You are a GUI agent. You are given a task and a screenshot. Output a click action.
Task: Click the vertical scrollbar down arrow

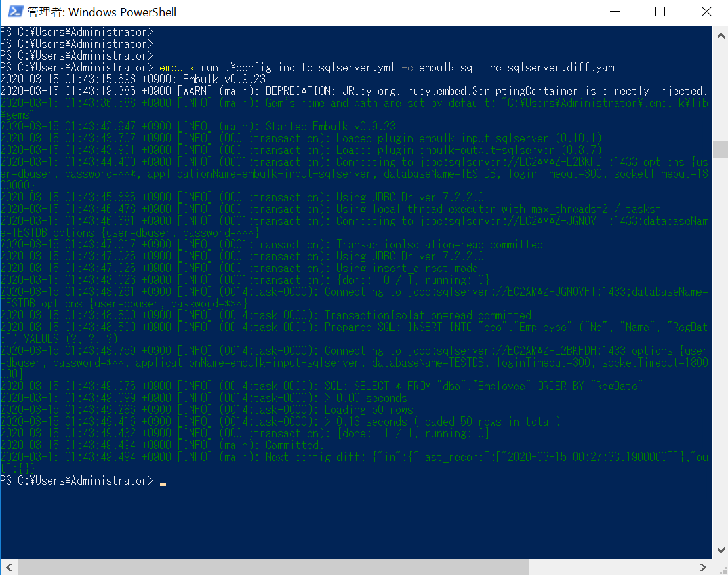click(721, 550)
